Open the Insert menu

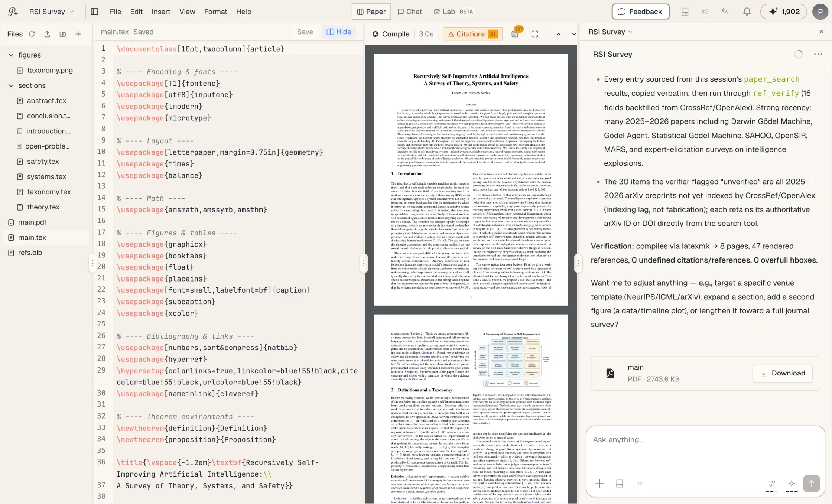pos(161,12)
